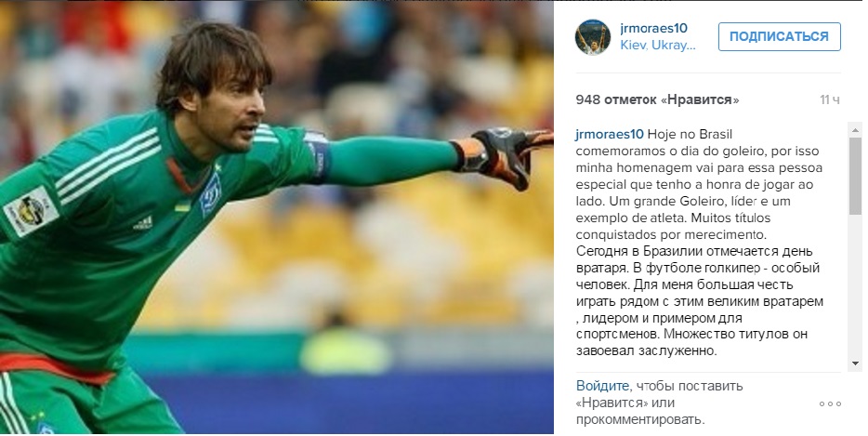Click the league badge on jersey sleeve
Viewport: 868px width, 436px height.
click(x=31, y=211)
